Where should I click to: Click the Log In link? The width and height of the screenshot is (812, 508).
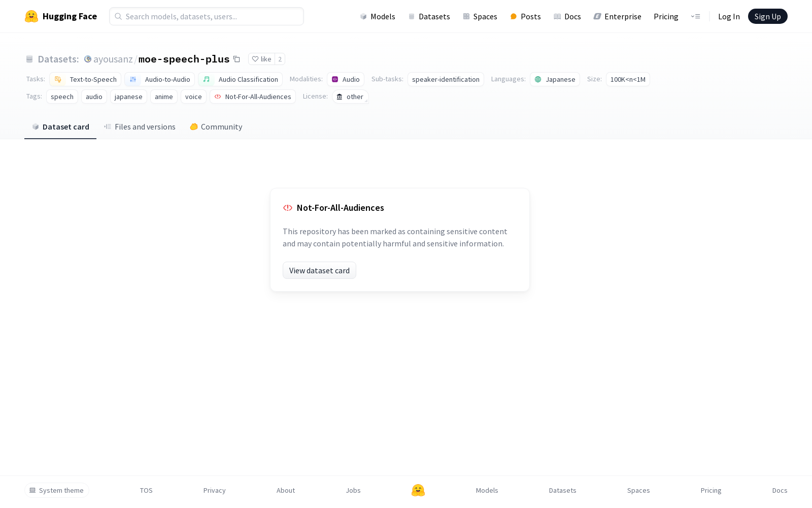click(729, 16)
